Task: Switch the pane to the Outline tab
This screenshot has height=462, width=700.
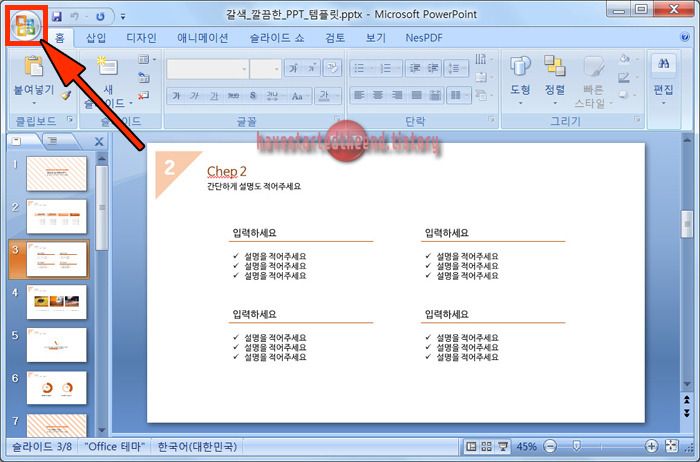Action: tap(53, 142)
